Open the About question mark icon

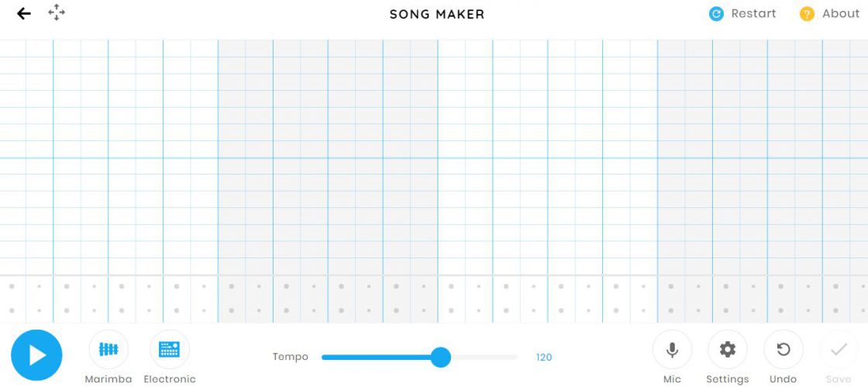[x=807, y=14]
